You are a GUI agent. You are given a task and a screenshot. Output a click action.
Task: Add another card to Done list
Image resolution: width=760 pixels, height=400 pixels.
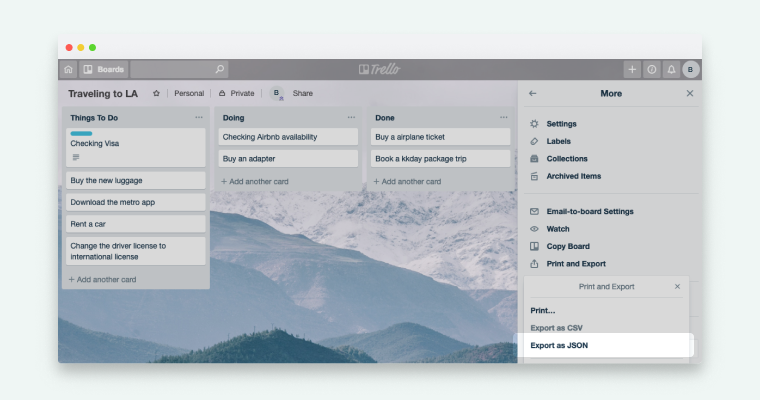coord(407,181)
